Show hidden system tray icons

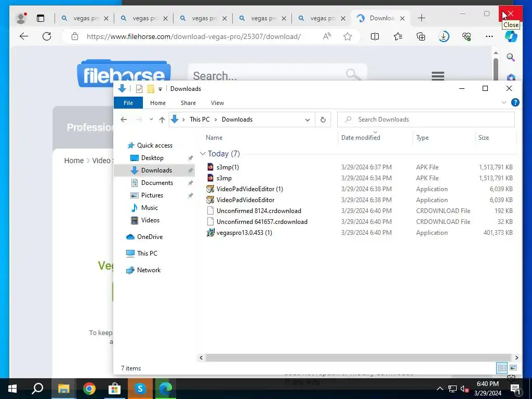(440, 389)
